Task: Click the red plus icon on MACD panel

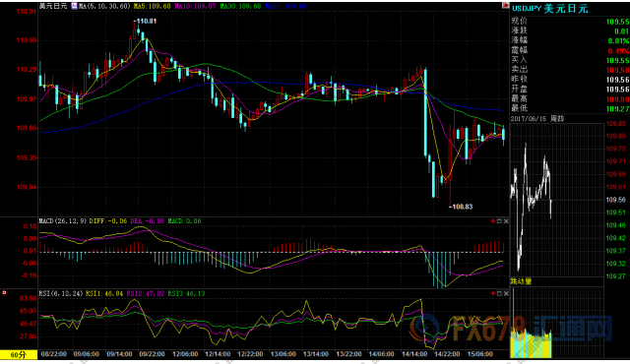Action: (x=493, y=221)
